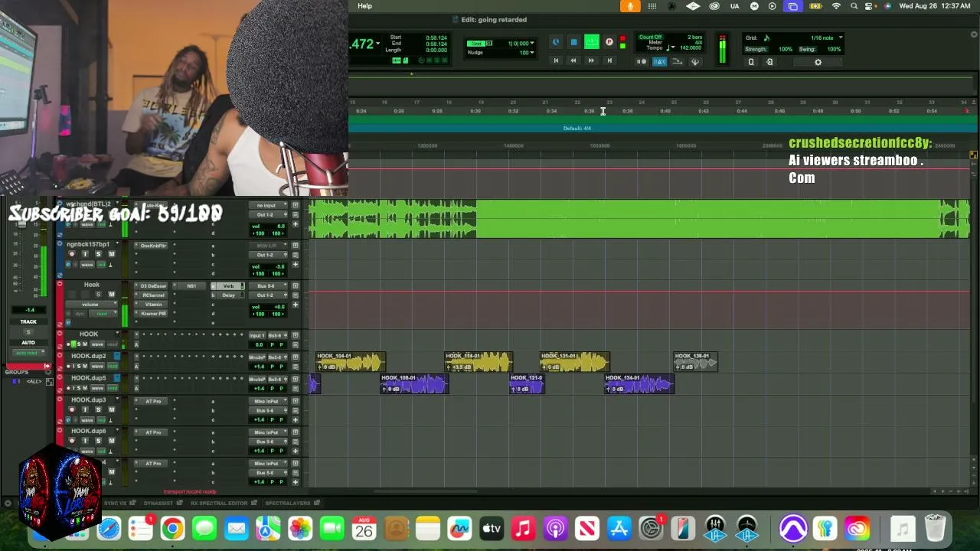Click the Delay send on Hook track

(x=228, y=295)
